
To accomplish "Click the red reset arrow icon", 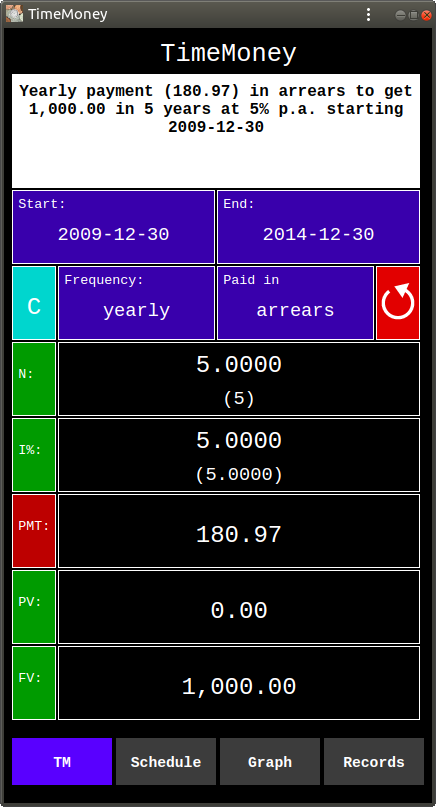I will 398,303.
